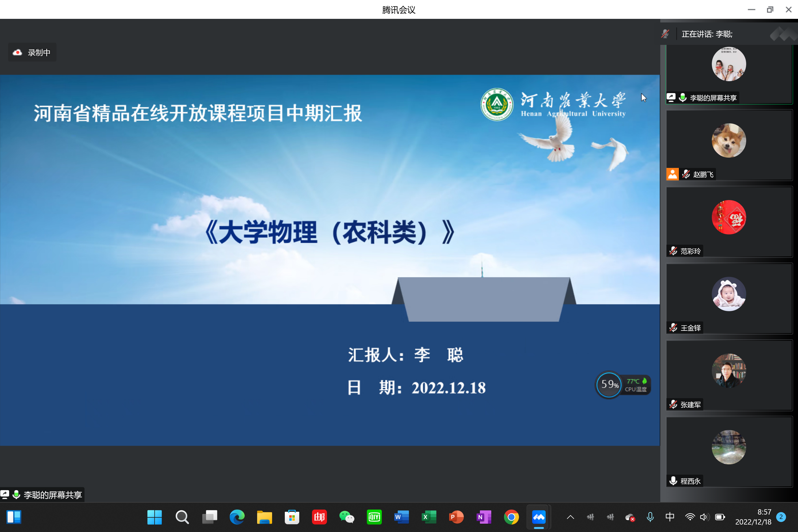Click muted mic icon for 王金铎
The image size is (798, 532).
(x=673, y=328)
